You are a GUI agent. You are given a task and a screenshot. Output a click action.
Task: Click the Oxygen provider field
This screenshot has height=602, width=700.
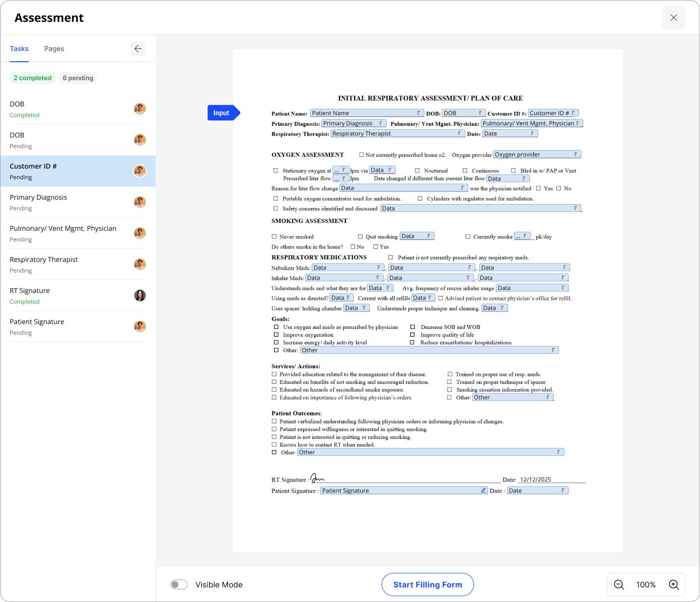click(x=536, y=155)
